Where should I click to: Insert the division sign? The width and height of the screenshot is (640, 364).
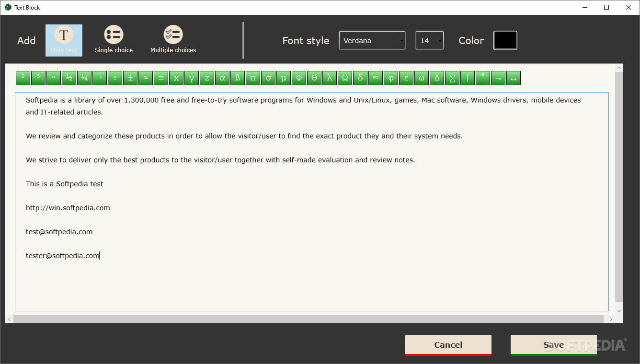click(115, 78)
